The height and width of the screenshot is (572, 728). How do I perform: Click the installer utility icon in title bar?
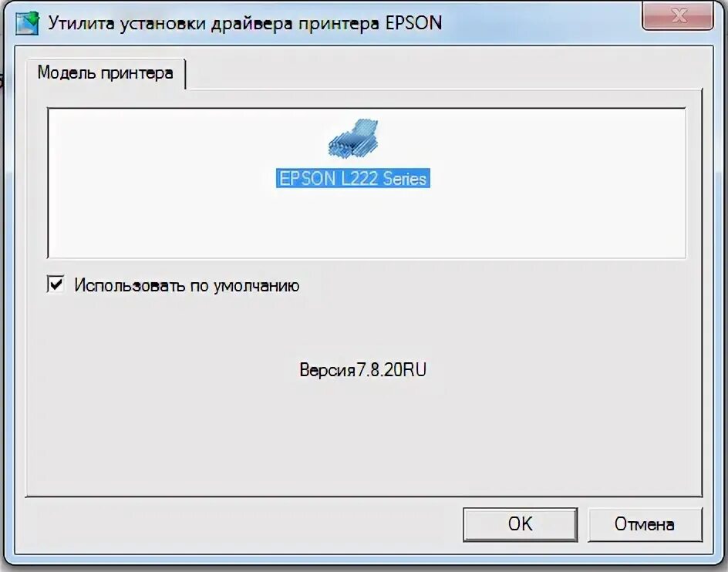[27, 23]
